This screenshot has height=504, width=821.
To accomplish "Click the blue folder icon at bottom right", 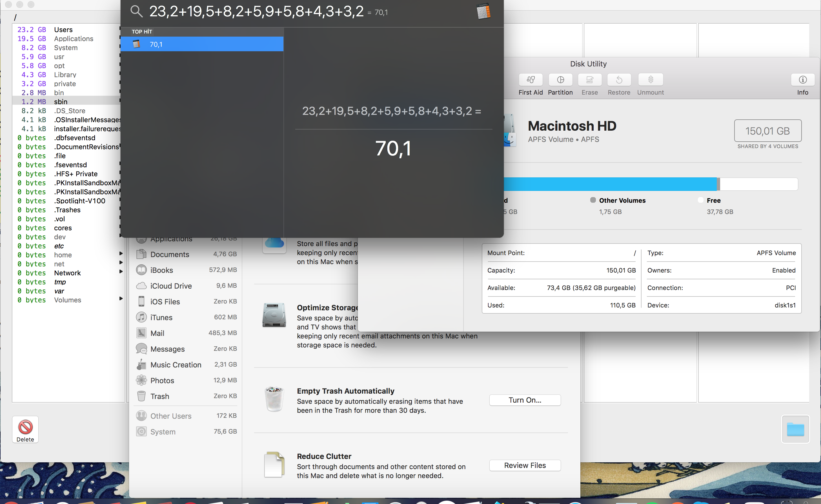I will point(795,429).
